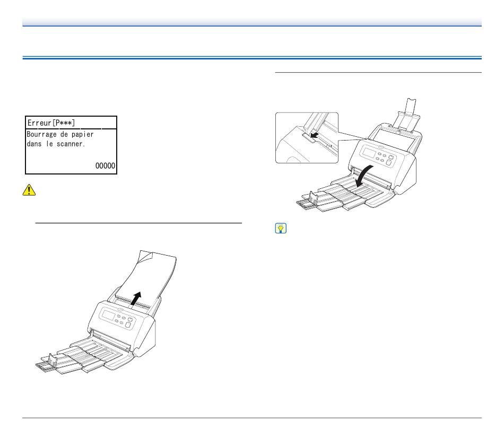This screenshot has width=504, height=428.
Task: Click the horizontal rule above the upper scanner
Action: click(378, 73)
